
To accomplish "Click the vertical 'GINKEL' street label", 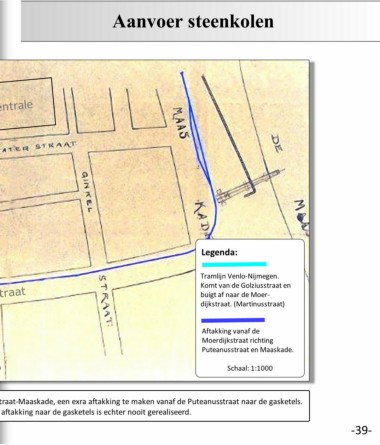I will coord(87,192).
